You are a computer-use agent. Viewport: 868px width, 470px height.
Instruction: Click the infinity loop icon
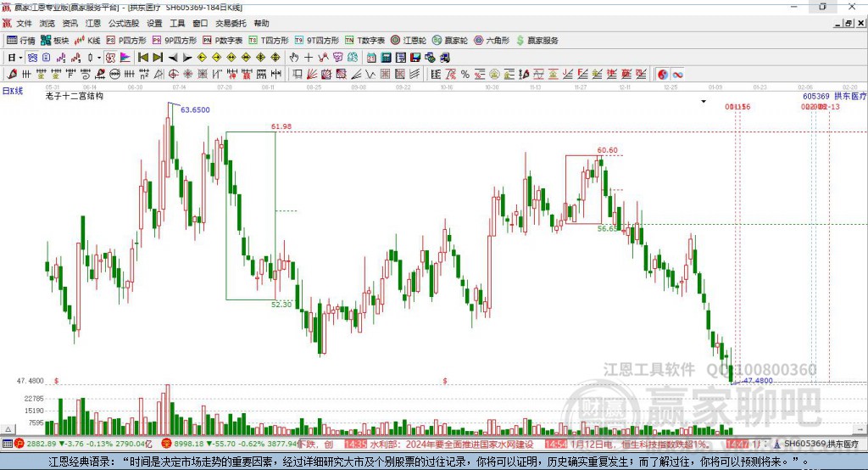(677, 75)
